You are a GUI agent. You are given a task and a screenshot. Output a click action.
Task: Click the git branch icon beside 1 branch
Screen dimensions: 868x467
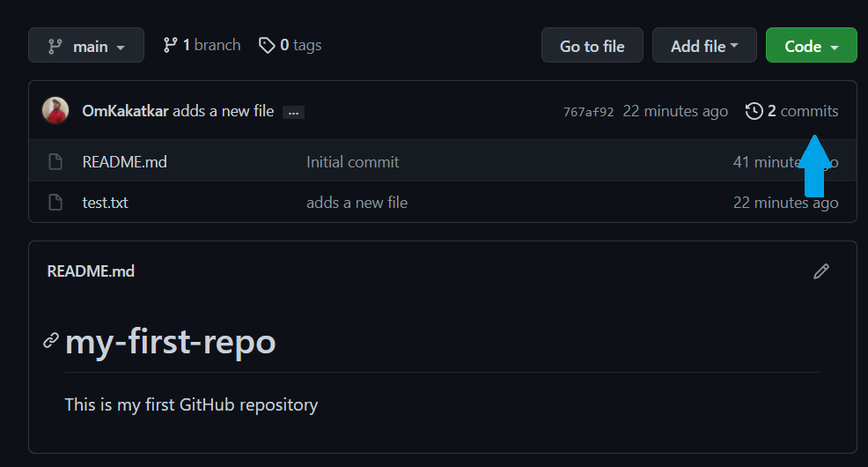pos(171,45)
